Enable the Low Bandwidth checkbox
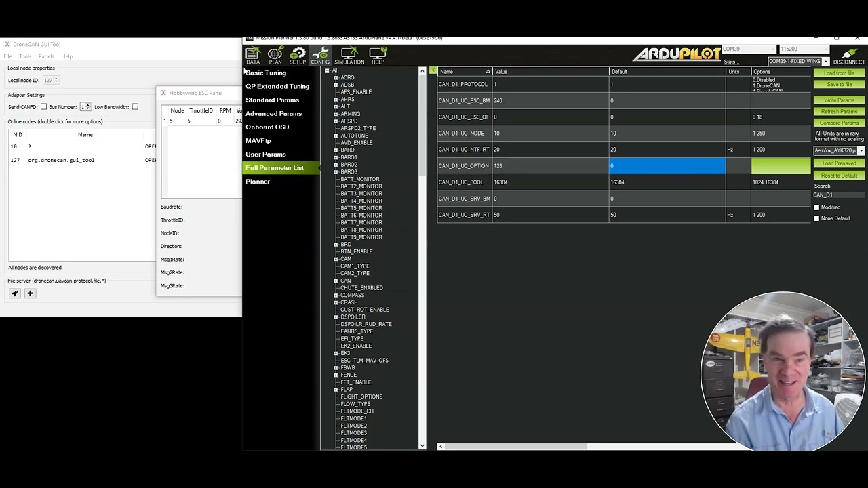868x488 pixels. click(x=135, y=107)
